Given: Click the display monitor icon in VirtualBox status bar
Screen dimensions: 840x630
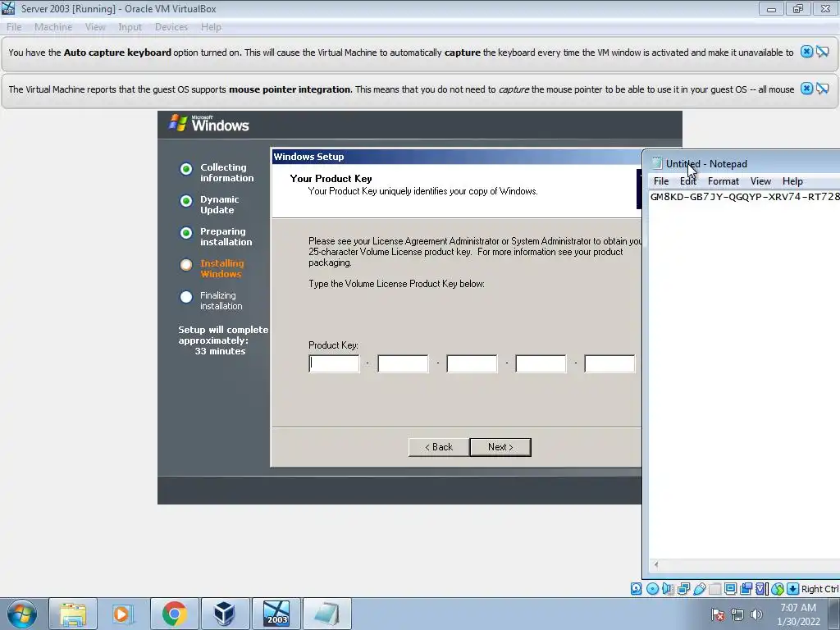Looking at the screenshot, I should click(730, 589).
